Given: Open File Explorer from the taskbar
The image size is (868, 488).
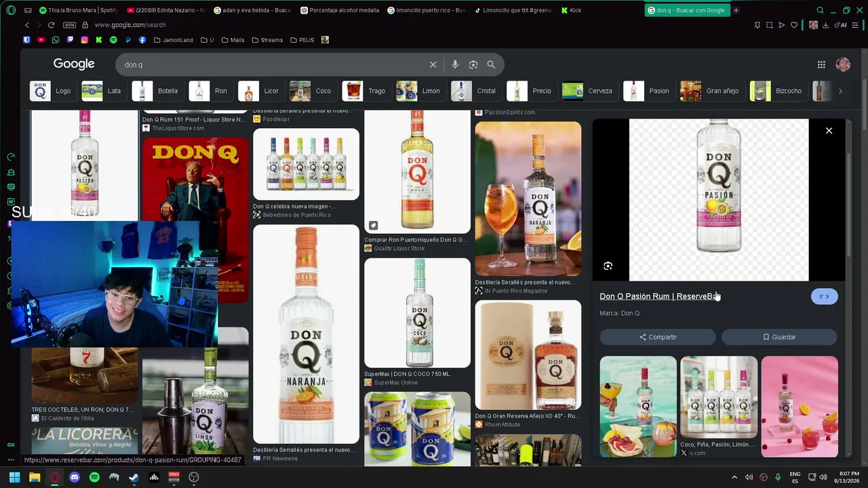Looking at the screenshot, I should (x=35, y=477).
